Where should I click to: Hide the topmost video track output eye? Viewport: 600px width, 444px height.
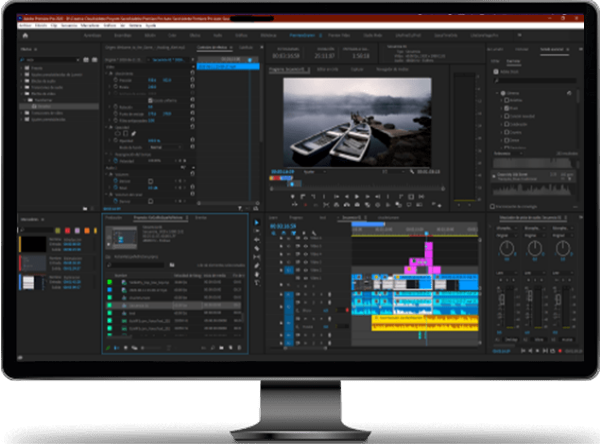pyautogui.click(x=305, y=238)
